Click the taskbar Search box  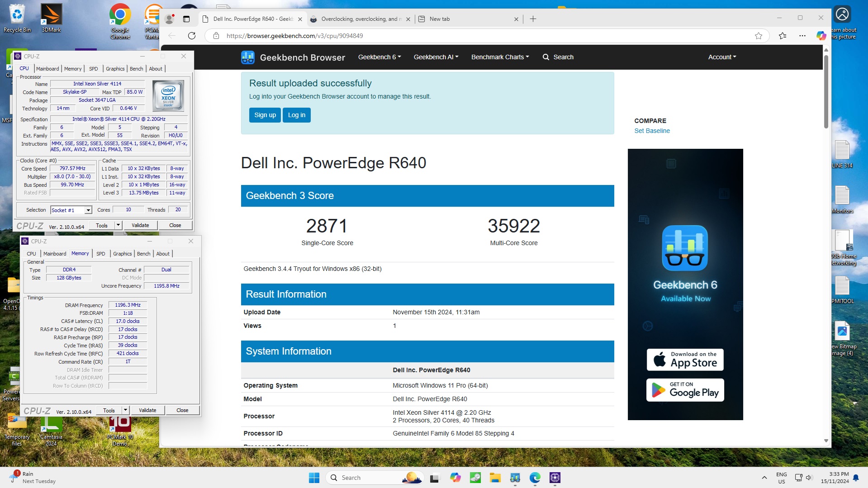click(x=375, y=478)
